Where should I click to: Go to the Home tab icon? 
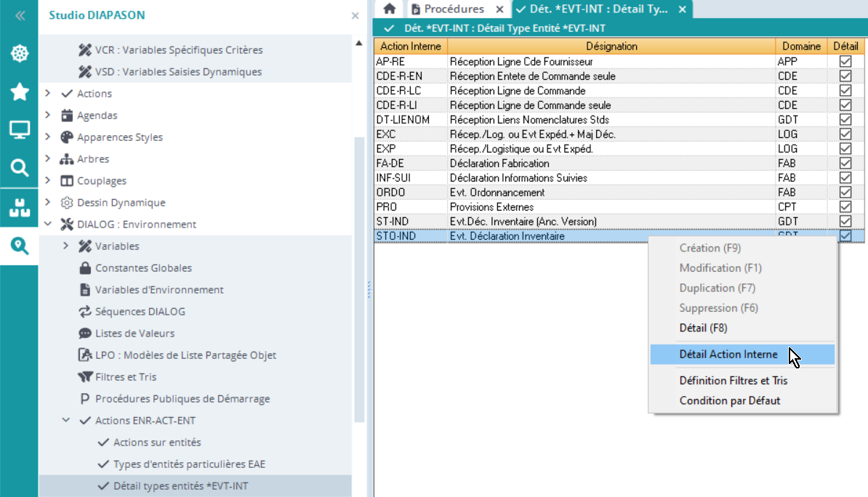point(390,9)
